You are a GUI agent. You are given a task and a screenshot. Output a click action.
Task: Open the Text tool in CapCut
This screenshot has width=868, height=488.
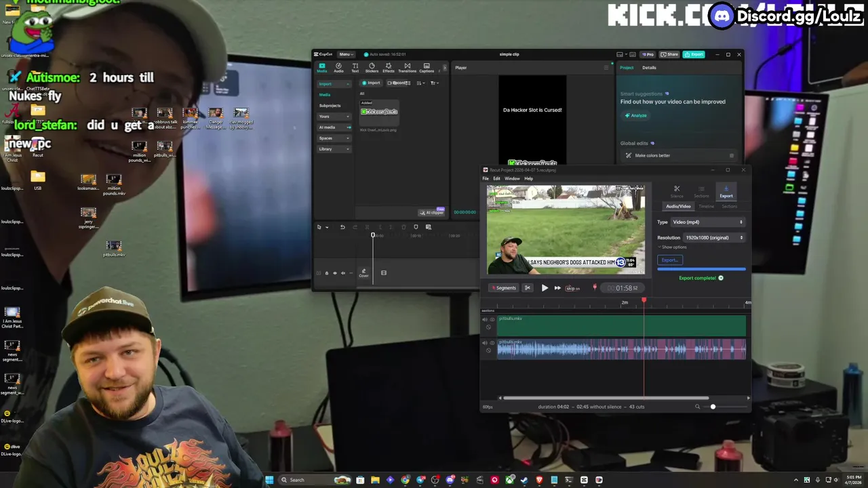pos(355,68)
